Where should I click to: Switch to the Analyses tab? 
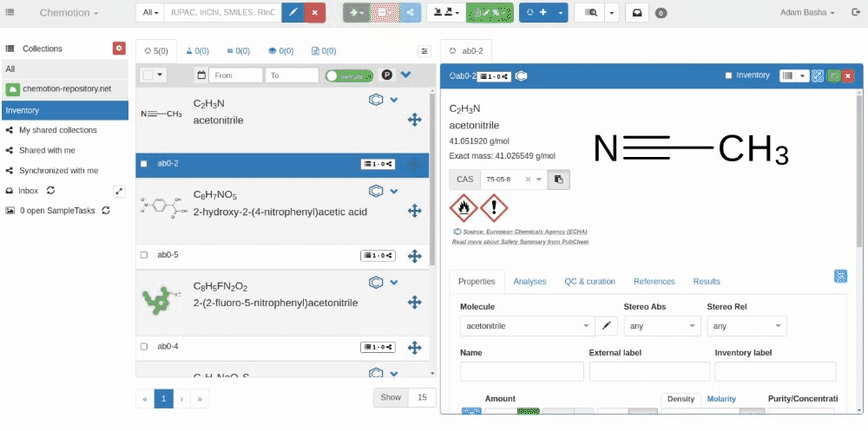(529, 281)
